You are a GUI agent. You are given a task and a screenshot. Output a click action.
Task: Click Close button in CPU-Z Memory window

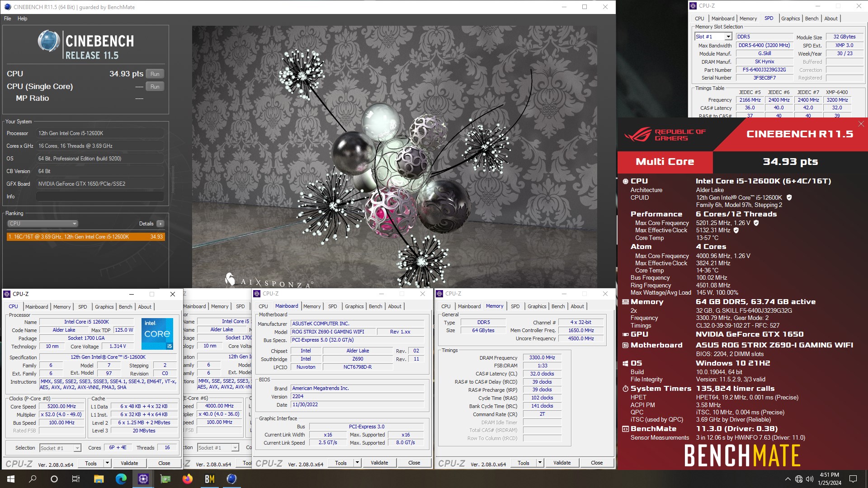(597, 463)
